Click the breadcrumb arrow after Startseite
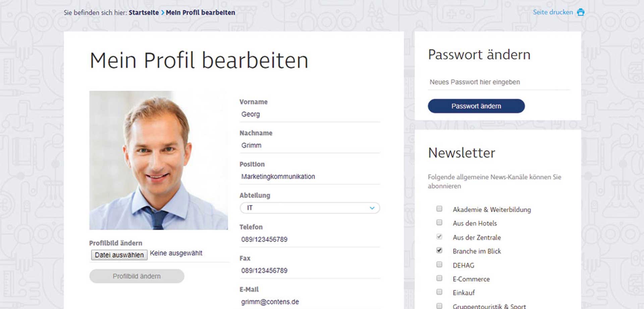Image resolution: width=644 pixels, height=309 pixels. [163, 13]
